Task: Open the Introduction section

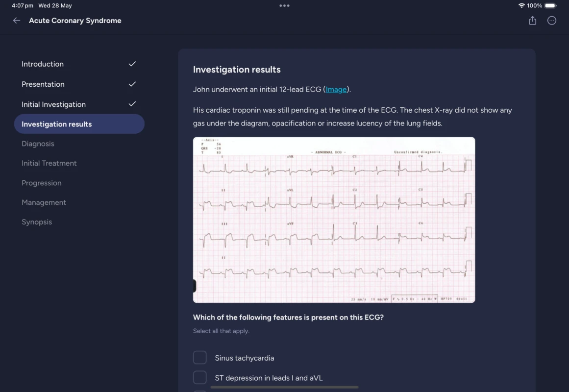Action: 43,64
